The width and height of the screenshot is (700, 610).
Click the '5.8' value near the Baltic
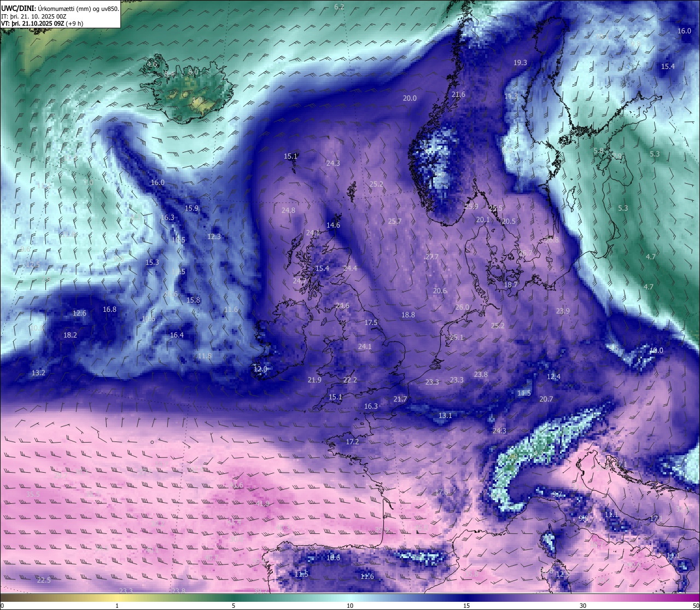599,151
